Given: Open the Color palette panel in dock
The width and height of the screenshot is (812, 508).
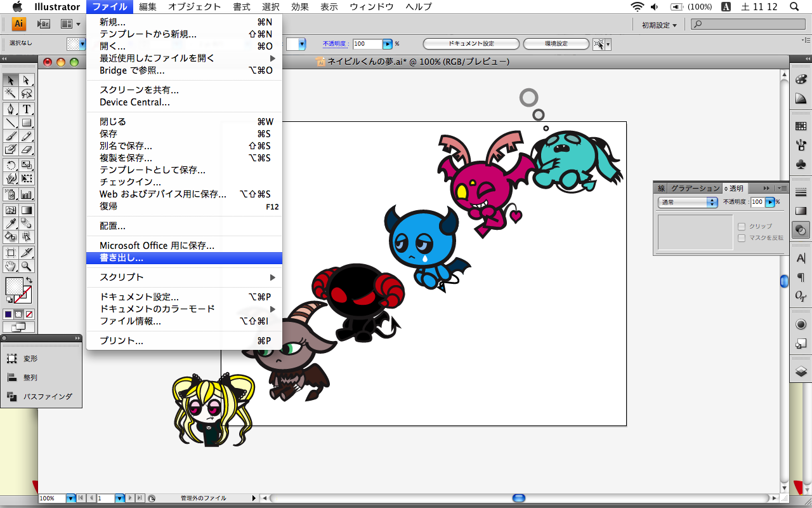Looking at the screenshot, I should pos(801,79).
